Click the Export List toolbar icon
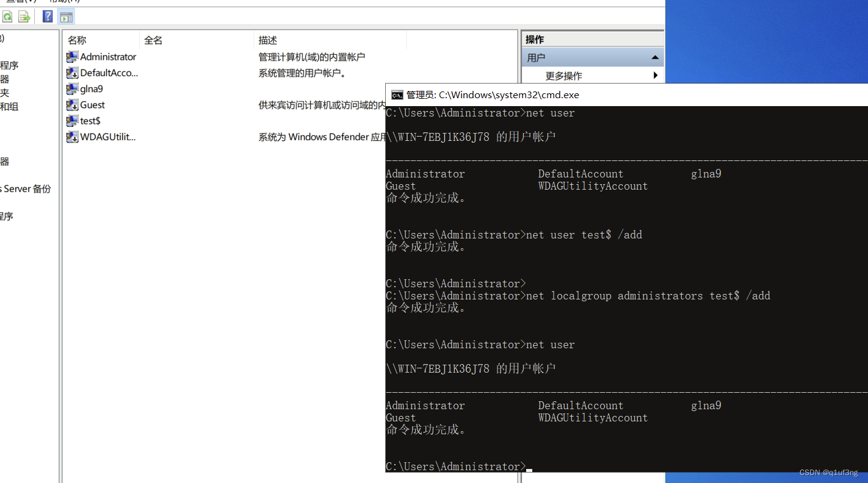This screenshot has height=483, width=868. pyautogui.click(x=24, y=17)
